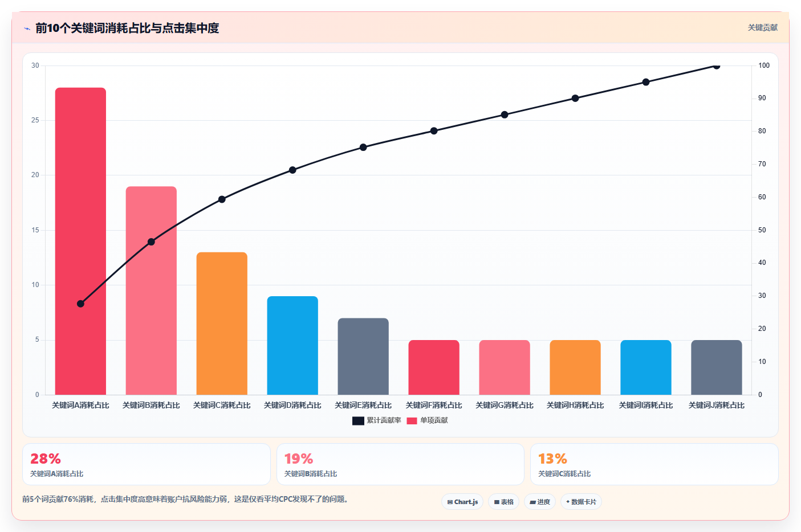Toggle the 累计贡献率 legend item

click(377, 420)
